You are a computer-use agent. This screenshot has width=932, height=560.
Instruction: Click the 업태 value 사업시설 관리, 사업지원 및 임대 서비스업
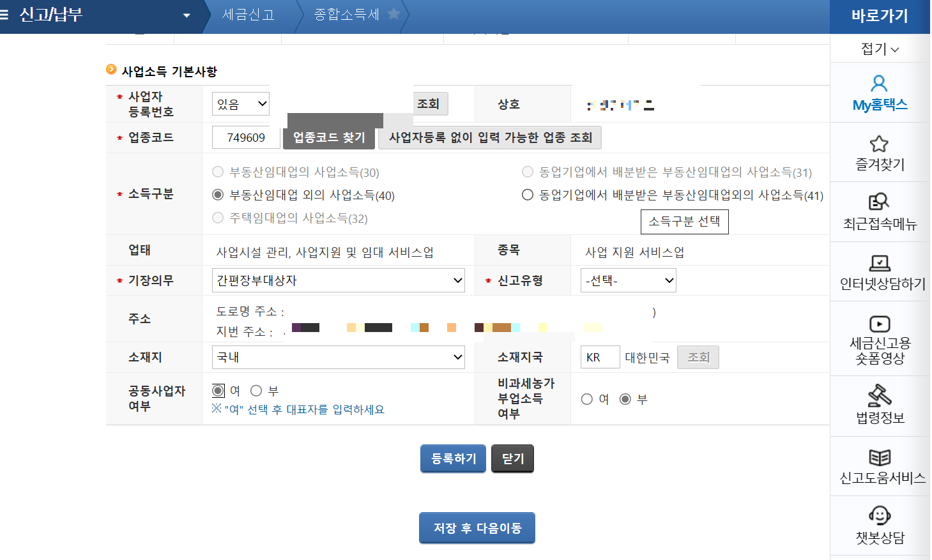tap(325, 252)
